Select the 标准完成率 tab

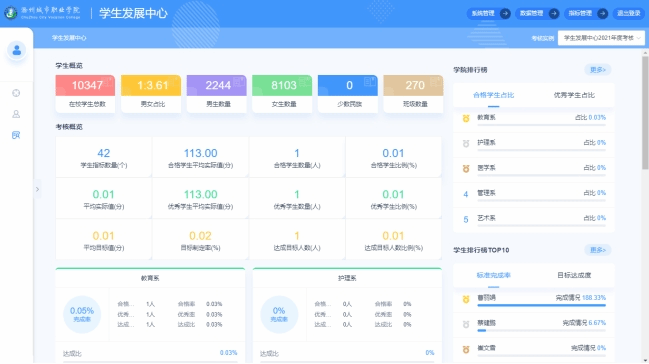pyautogui.click(x=493, y=275)
